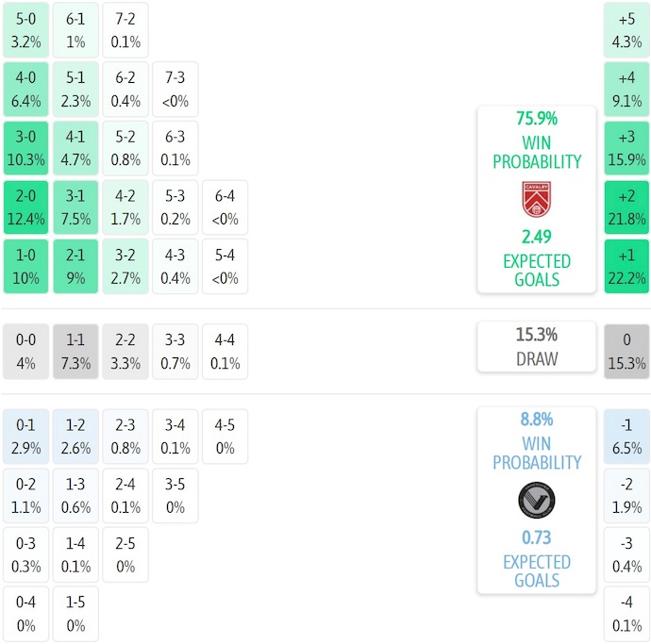The height and width of the screenshot is (644, 651).
Task: Click the +1 goal margin box
Action: (x=626, y=267)
